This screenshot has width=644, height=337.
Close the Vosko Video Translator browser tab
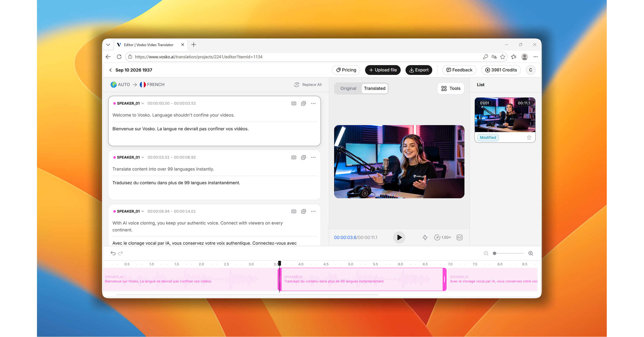(182, 45)
